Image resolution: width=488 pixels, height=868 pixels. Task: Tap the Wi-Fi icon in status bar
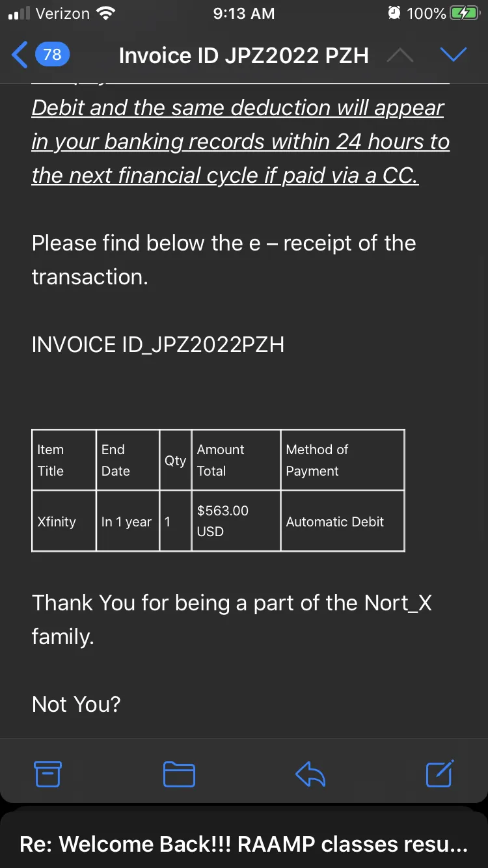pos(105,13)
